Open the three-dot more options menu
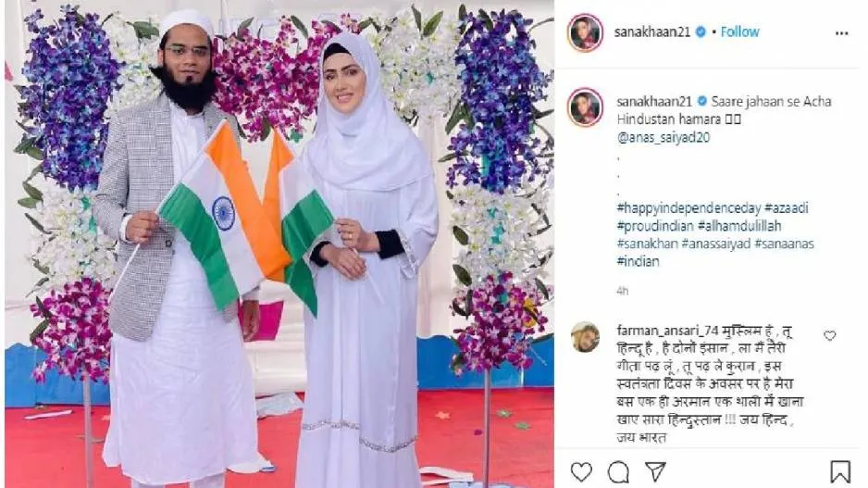The width and height of the screenshot is (868, 488). [841, 33]
